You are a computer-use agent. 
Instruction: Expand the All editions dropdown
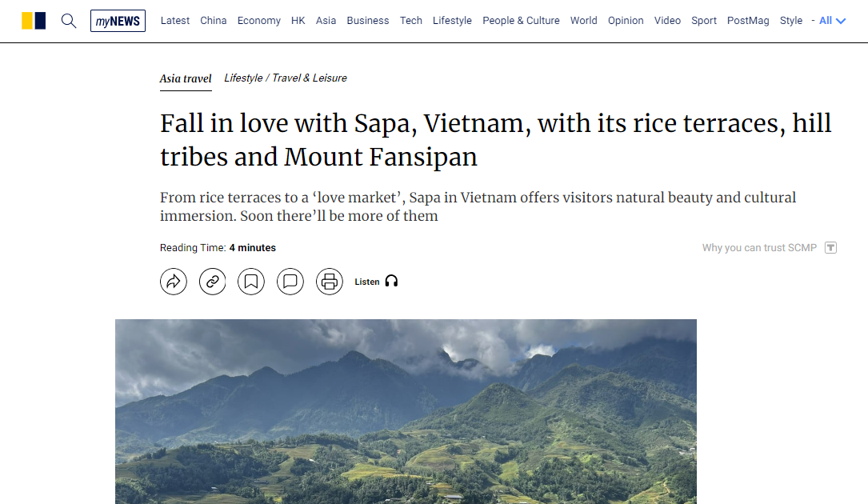(826, 21)
